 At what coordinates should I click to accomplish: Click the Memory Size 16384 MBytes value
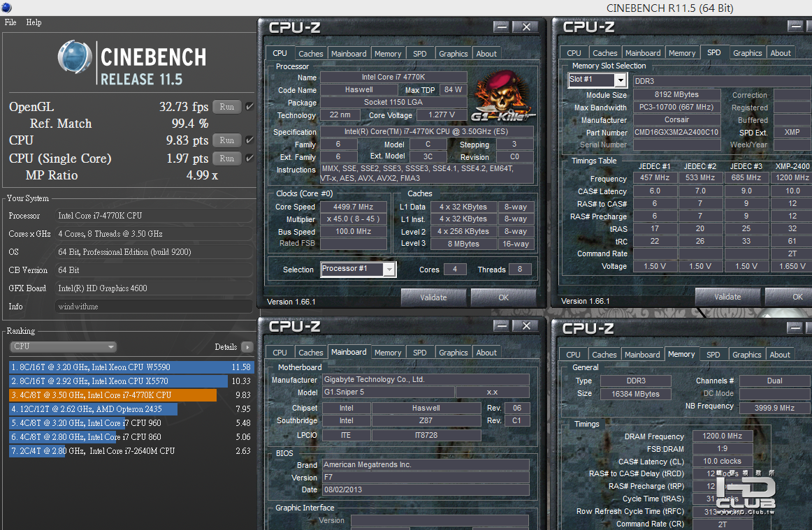635,394
